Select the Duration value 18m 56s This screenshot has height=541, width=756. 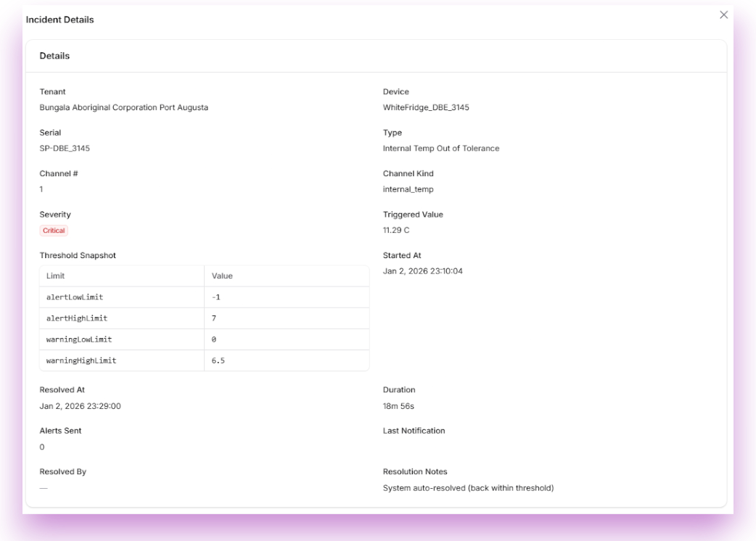point(399,406)
